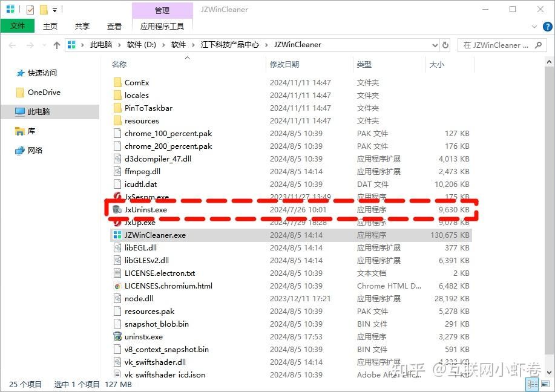The width and height of the screenshot is (555, 392).
Task: Click JZWinCleaner breadcrumb segment
Action: pyautogui.click(x=297, y=45)
